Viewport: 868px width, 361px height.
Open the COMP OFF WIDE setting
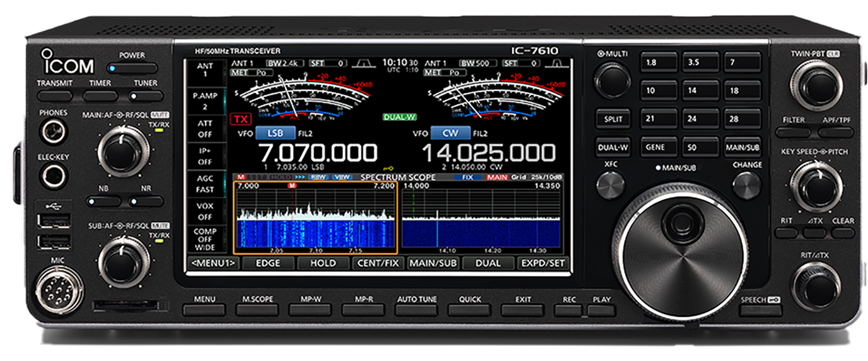[205, 240]
